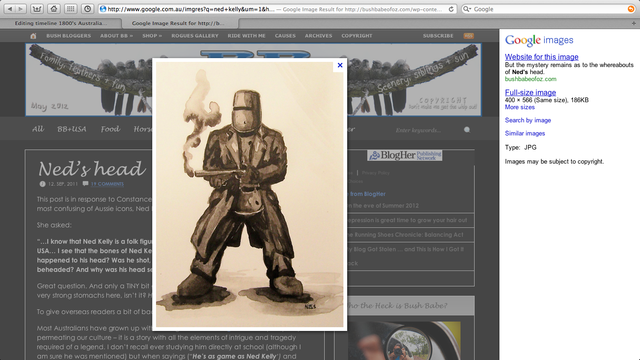Open the Ned's head post title
This screenshot has height=360, width=640.
point(92,169)
